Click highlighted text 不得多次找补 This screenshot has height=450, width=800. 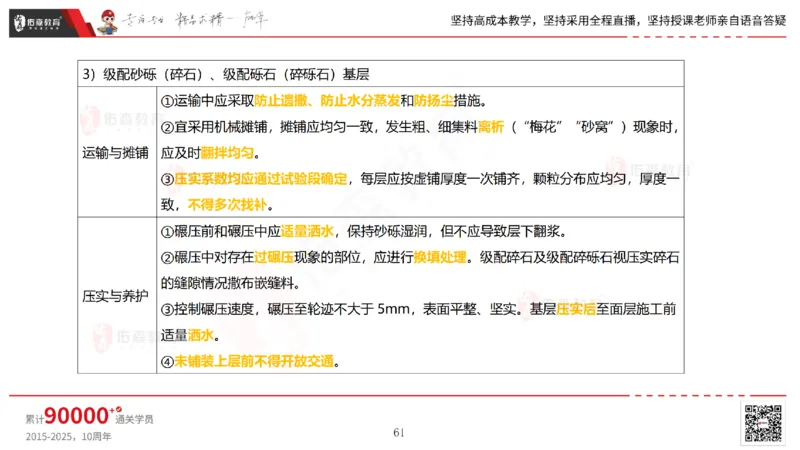227,205
